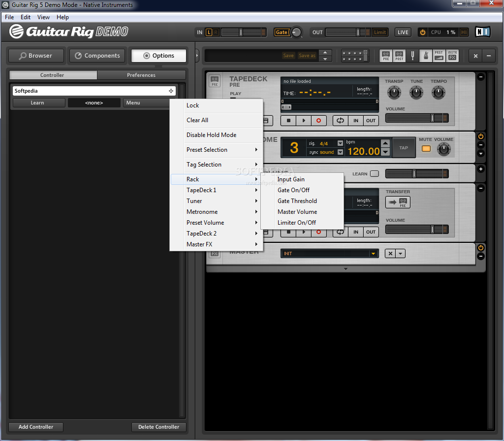Show the Tapedeck Post module
504x441 pixels.
point(399,56)
